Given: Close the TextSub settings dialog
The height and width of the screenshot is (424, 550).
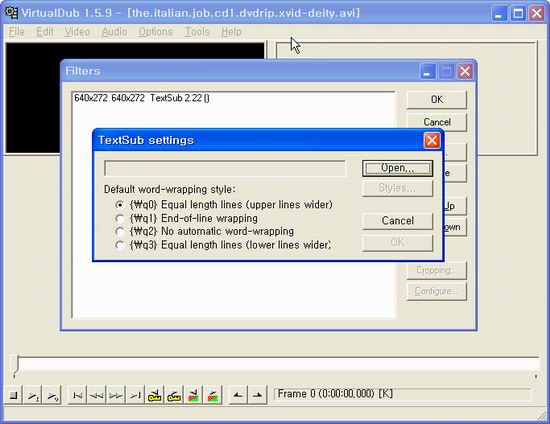Looking at the screenshot, I should [x=432, y=141].
